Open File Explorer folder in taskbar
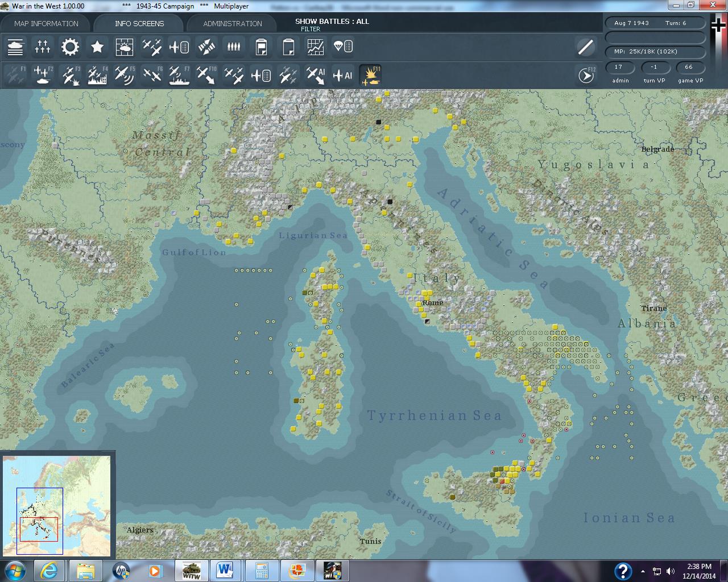This screenshot has width=728, height=582. pyautogui.click(x=85, y=571)
